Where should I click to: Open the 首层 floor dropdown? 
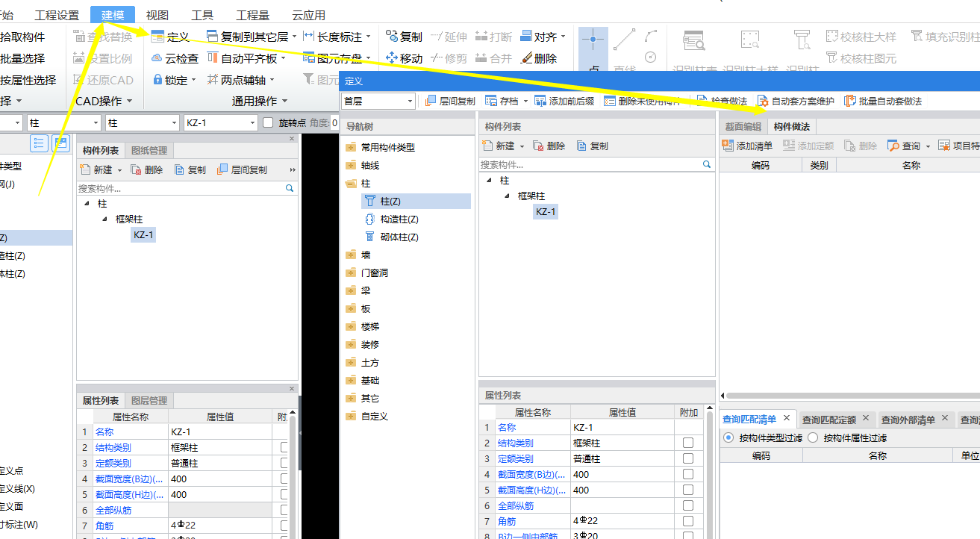pos(378,101)
